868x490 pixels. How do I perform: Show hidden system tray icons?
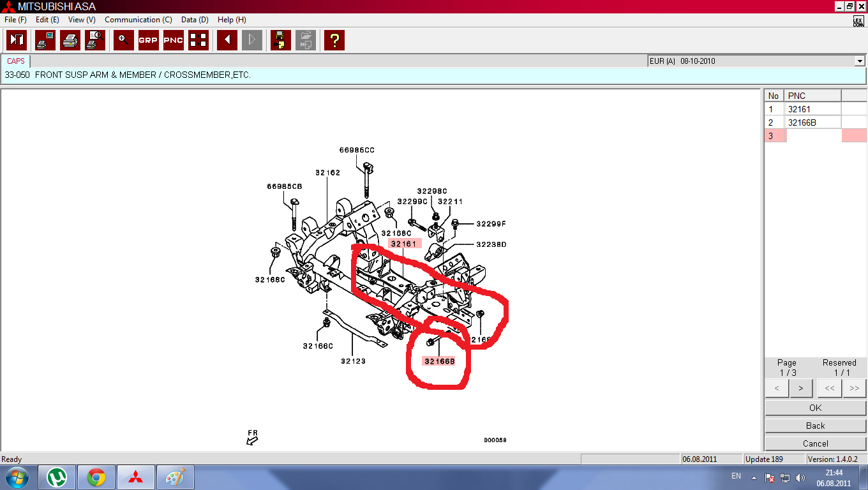(x=754, y=477)
